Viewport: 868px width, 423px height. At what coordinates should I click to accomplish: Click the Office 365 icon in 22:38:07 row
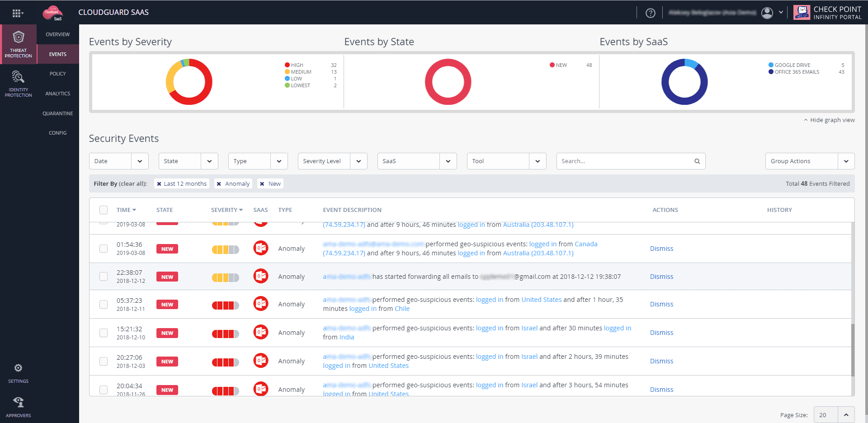coord(261,276)
